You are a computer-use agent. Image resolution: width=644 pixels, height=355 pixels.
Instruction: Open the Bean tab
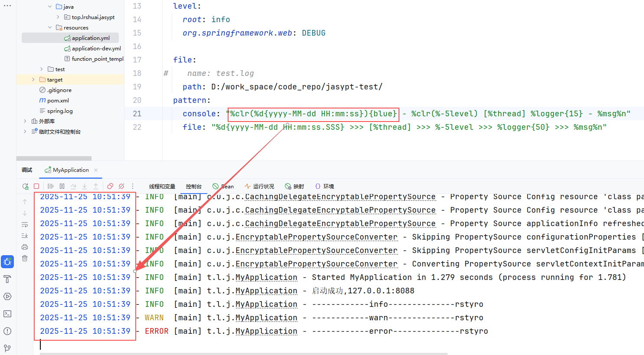(x=223, y=186)
